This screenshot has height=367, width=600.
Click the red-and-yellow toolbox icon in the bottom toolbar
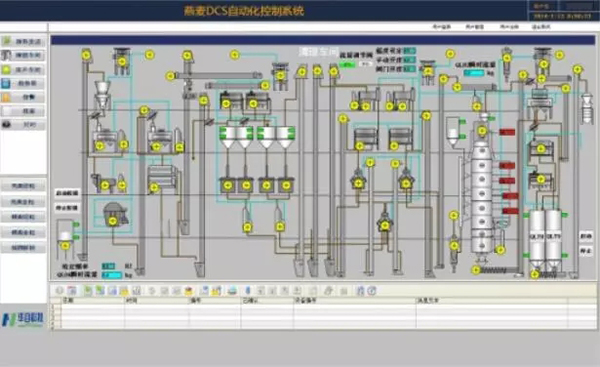[189, 291]
